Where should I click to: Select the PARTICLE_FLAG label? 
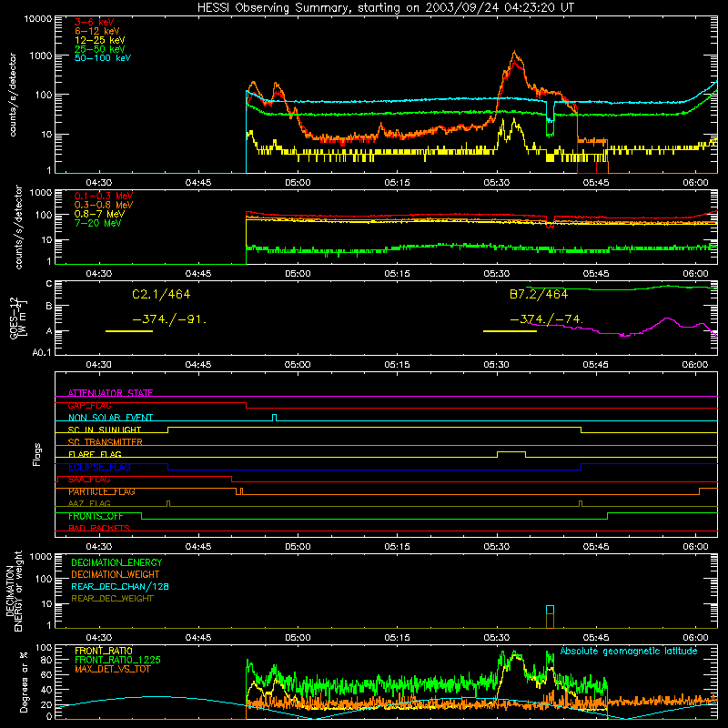pos(102,491)
